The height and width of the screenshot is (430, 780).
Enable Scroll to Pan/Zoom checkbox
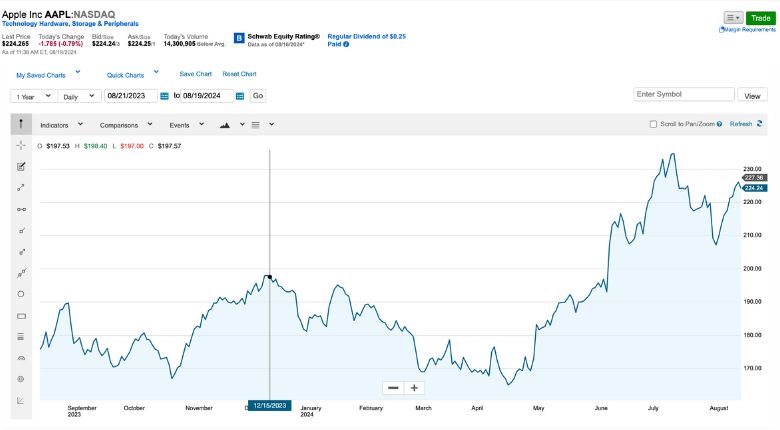[x=653, y=124]
